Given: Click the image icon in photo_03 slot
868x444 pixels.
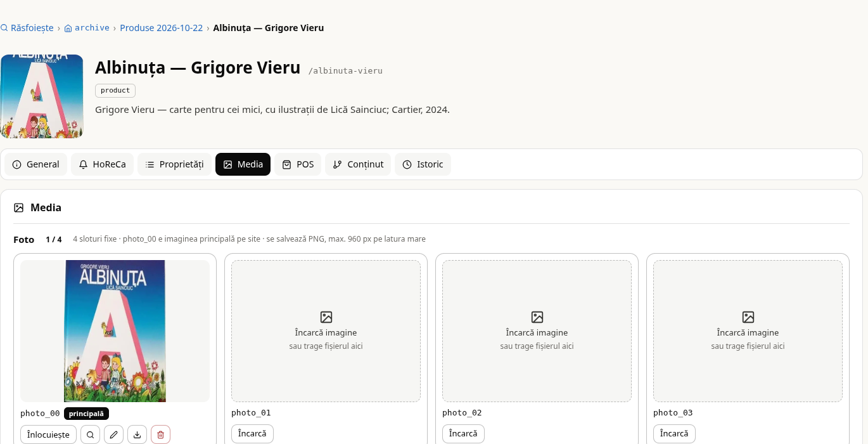Looking at the screenshot, I should tap(748, 317).
